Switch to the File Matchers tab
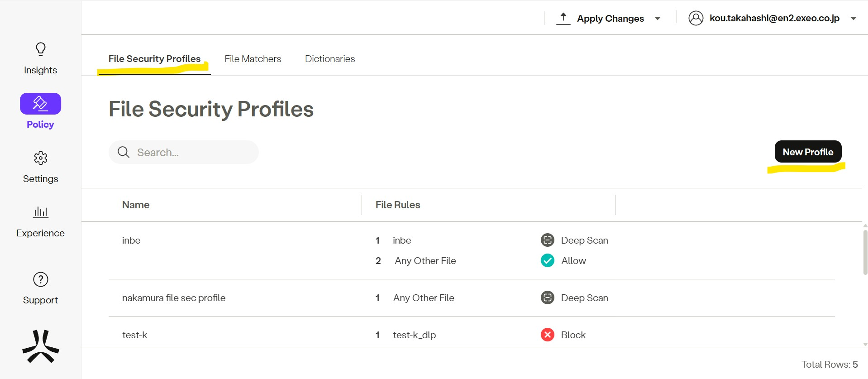868x379 pixels. tap(253, 59)
